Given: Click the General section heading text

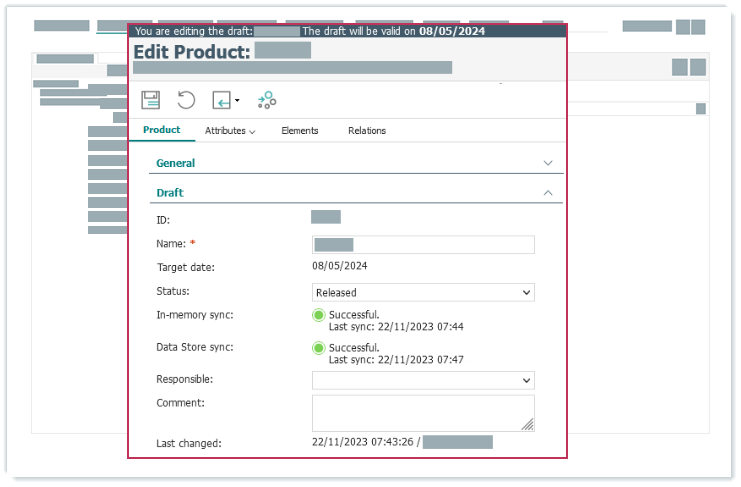Looking at the screenshot, I should [176, 163].
